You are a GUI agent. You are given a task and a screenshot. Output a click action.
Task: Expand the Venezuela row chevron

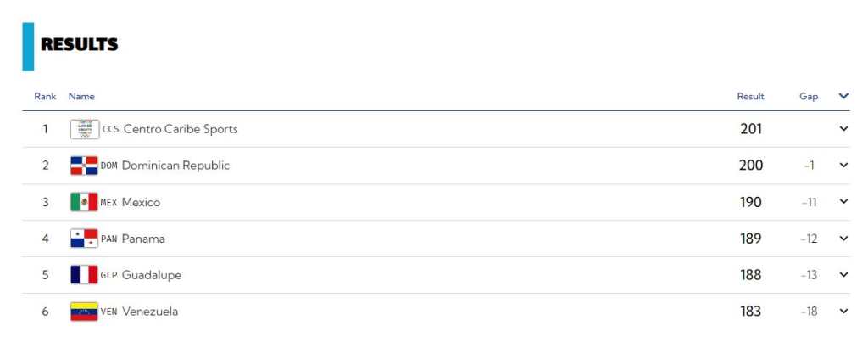click(x=843, y=312)
